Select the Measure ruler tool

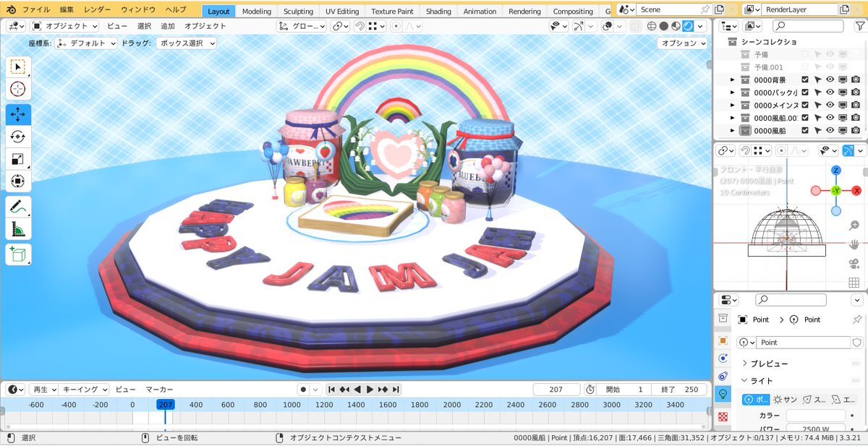18,230
